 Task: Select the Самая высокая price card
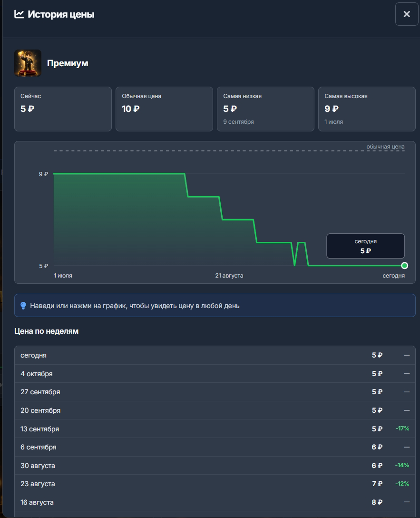point(367,109)
